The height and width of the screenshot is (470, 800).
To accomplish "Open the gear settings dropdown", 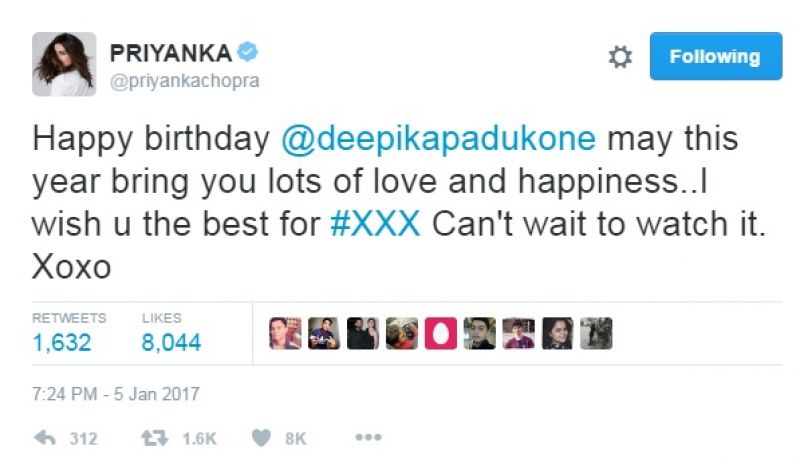I will (620, 57).
